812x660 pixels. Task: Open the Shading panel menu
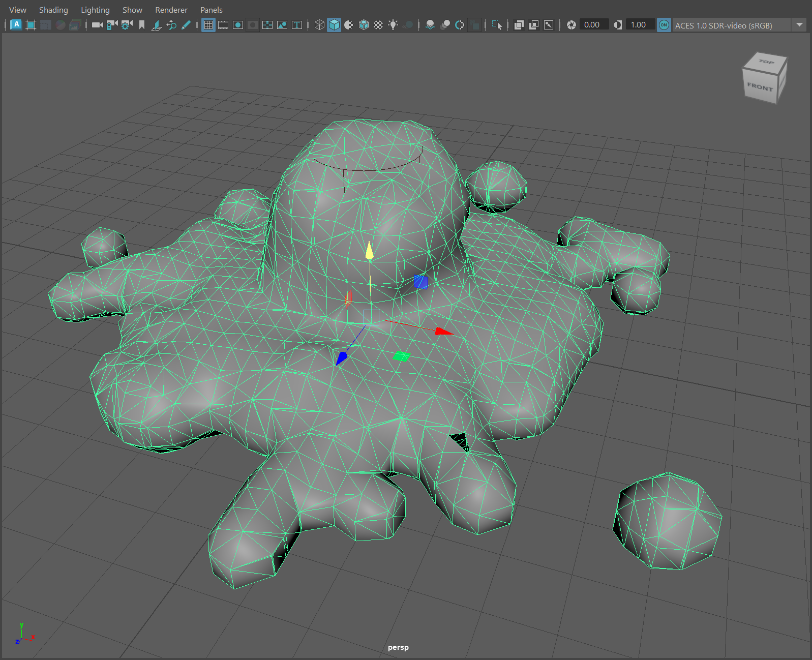(x=53, y=10)
